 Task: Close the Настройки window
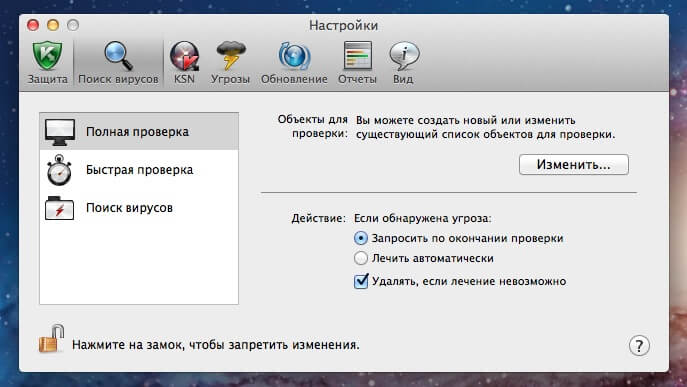pos(33,25)
